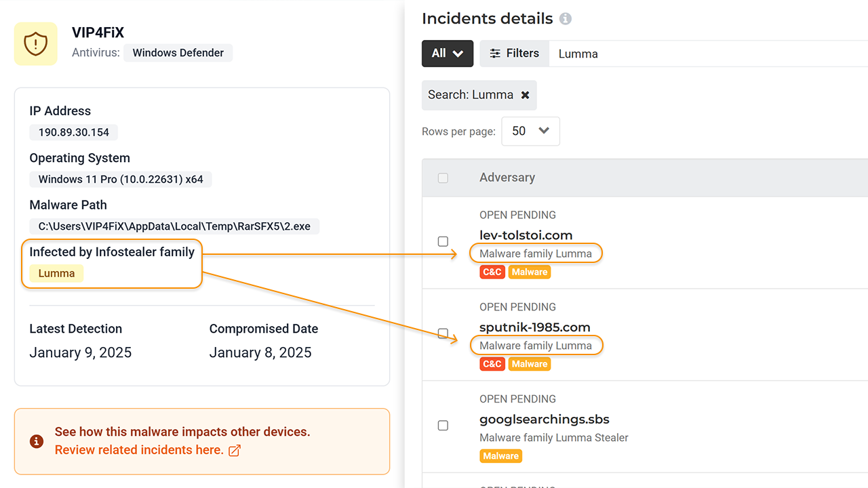This screenshot has height=488, width=868.
Task: Click the external link icon after Review related incidents
Action: pyautogui.click(x=235, y=451)
